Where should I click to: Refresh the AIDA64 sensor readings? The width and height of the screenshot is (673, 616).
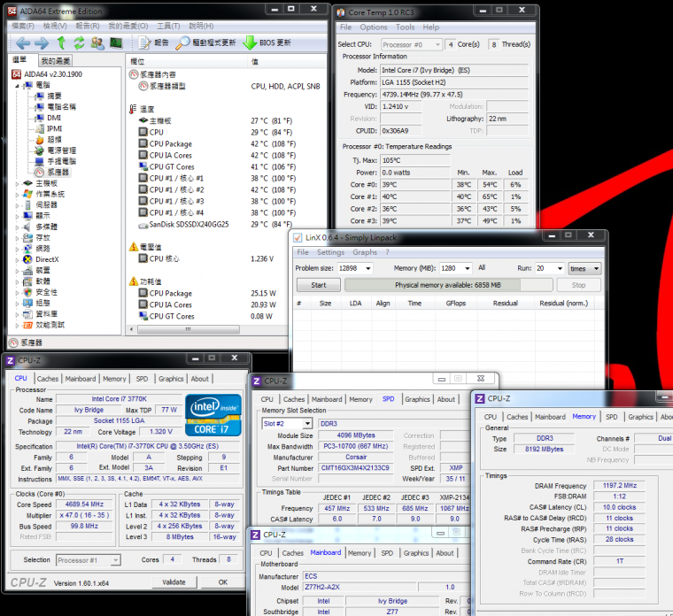pos(79,42)
